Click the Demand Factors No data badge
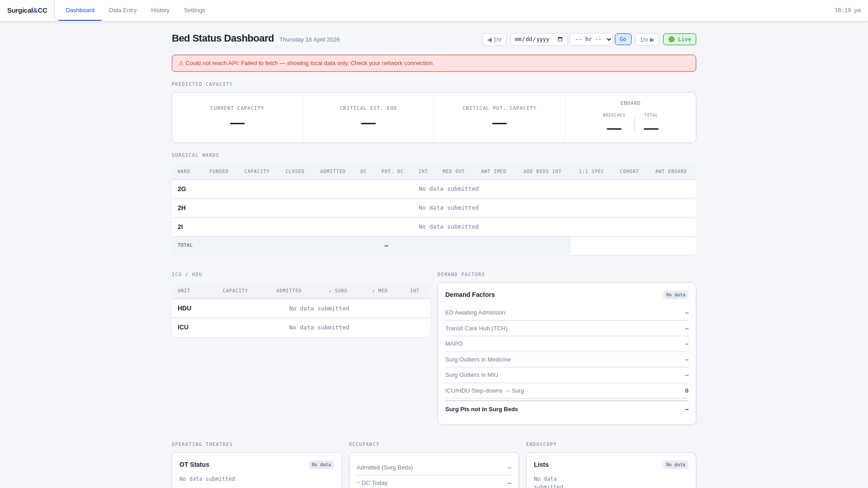Viewport: 868px width, 488px height. coord(676,295)
